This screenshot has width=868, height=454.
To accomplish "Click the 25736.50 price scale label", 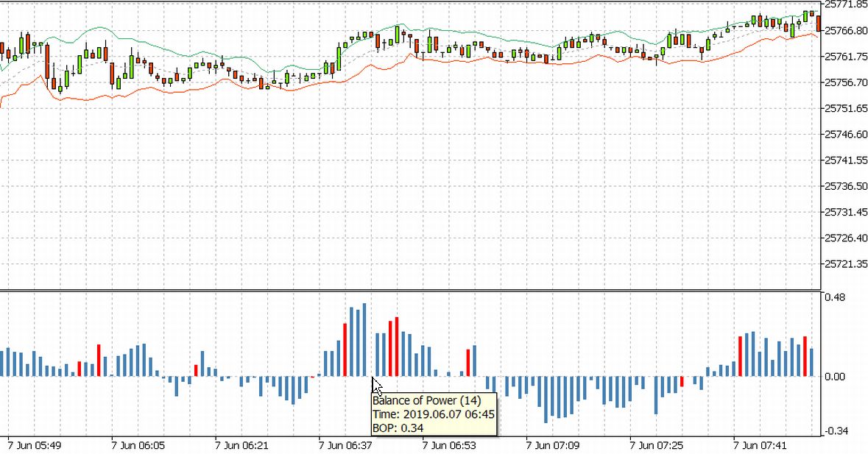I will pos(845,186).
